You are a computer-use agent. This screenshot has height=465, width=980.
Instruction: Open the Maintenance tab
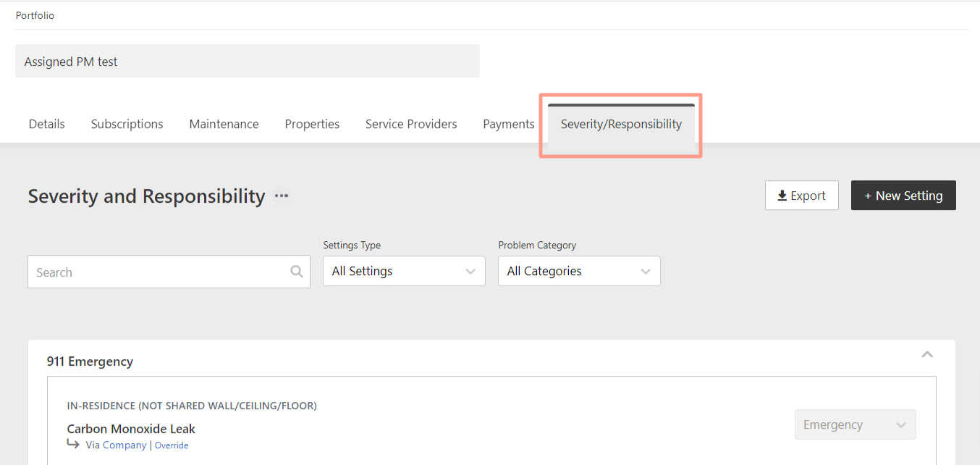tap(224, 124)
